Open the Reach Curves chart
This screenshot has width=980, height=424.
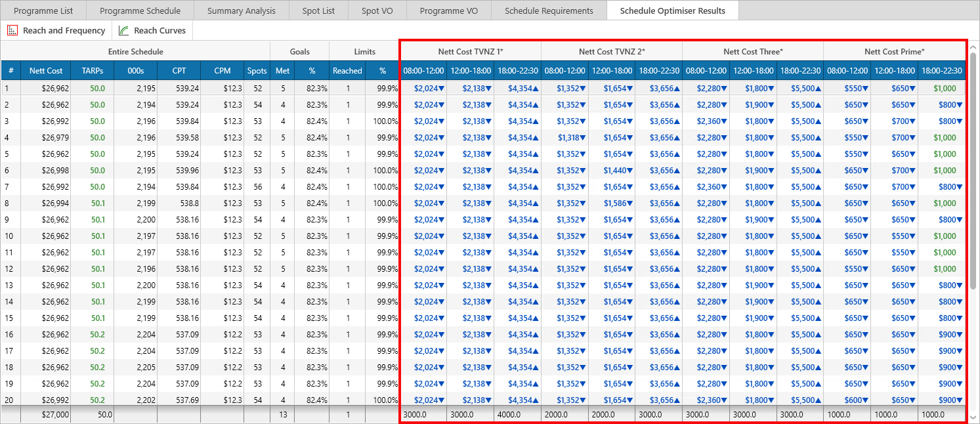click(x=152, y=30)
